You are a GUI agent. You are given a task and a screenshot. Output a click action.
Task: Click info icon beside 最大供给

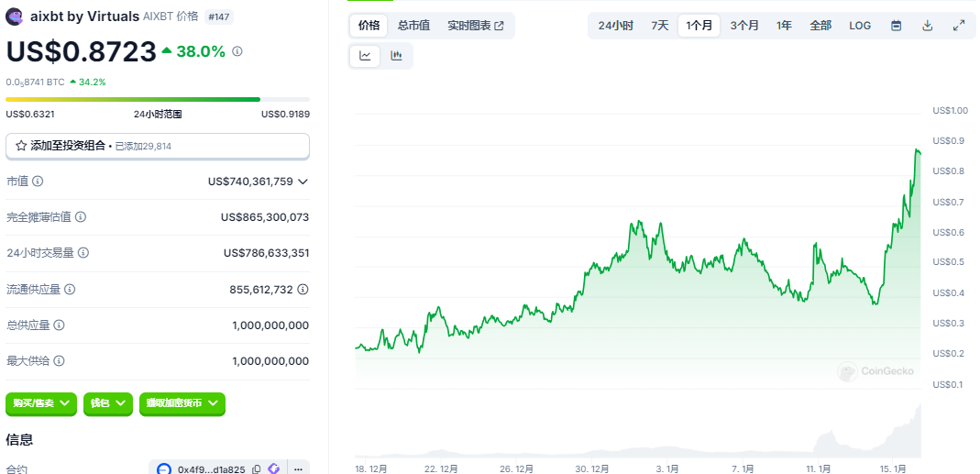coord(60,361)
